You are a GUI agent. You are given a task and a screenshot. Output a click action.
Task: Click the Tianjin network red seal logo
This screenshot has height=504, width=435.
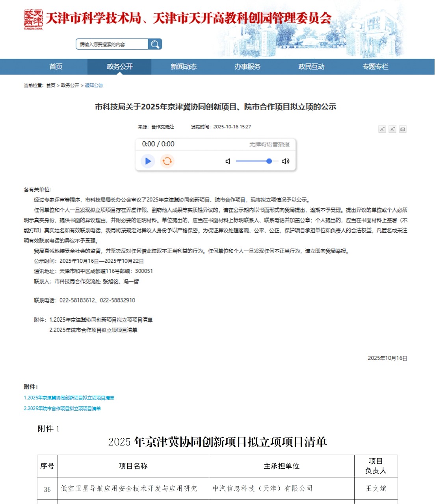pyautogui.click(x=33, y=18)
